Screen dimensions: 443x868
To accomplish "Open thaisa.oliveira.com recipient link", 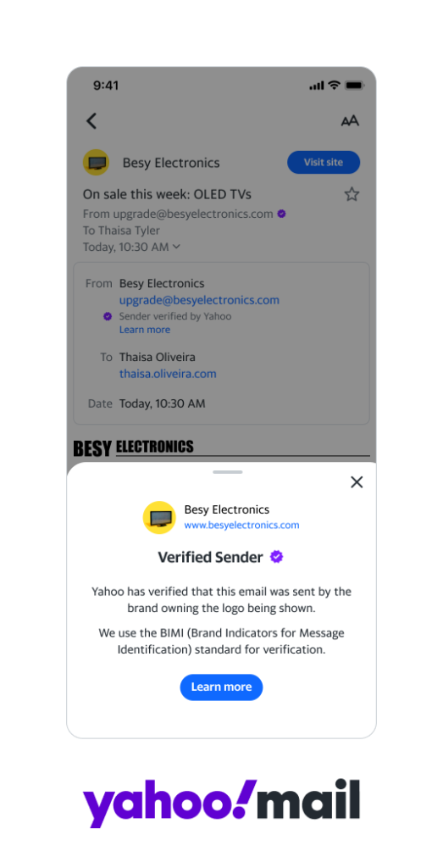I will 168,374.
